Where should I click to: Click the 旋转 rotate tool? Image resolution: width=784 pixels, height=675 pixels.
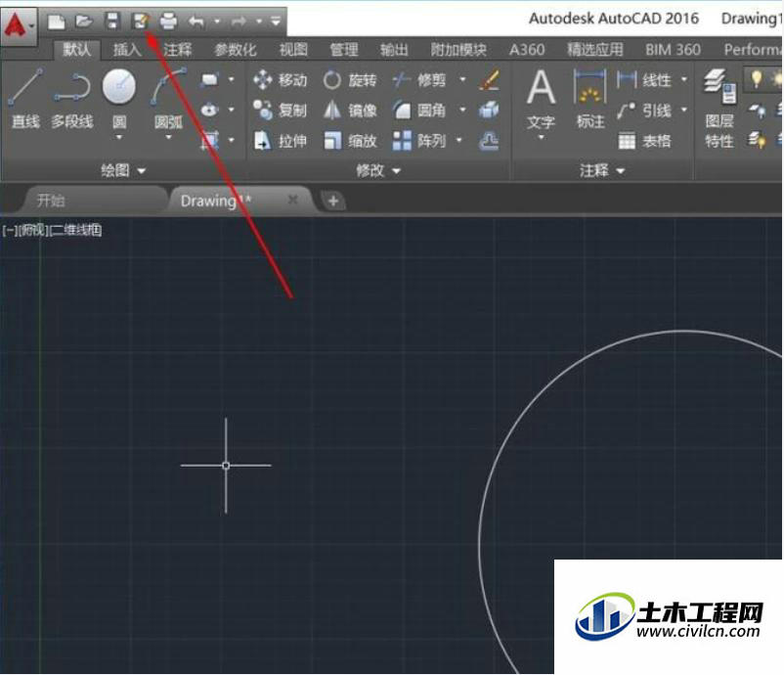pyautogui.click(x=350, y=80)
